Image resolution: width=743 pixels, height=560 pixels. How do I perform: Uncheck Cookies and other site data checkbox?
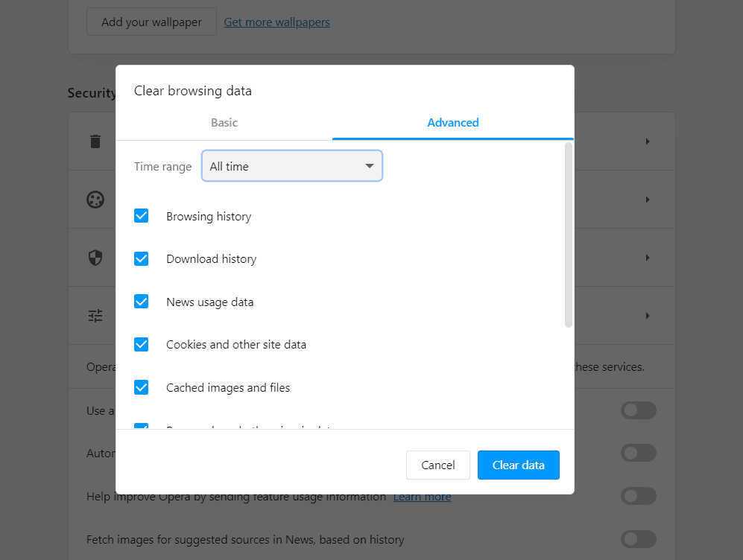click(141, 345)
